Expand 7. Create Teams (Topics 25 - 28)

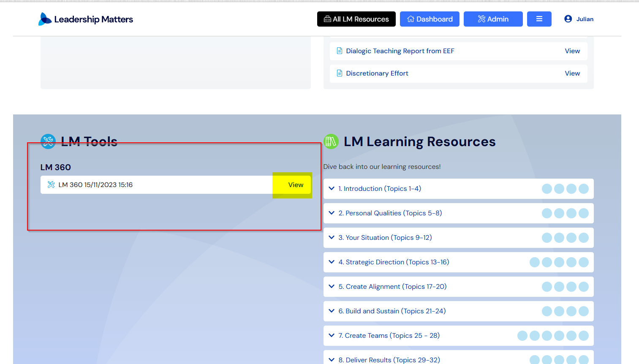point(458,336)
